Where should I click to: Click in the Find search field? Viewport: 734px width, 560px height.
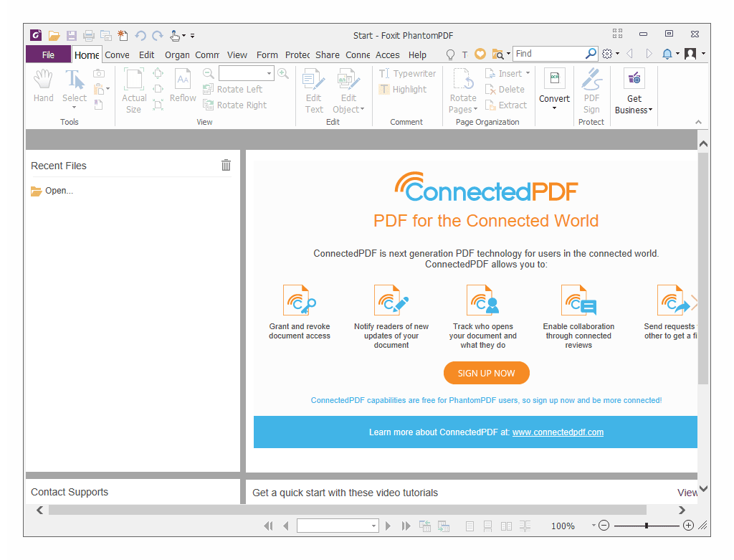pyautogui.click(x=550, y=54)
